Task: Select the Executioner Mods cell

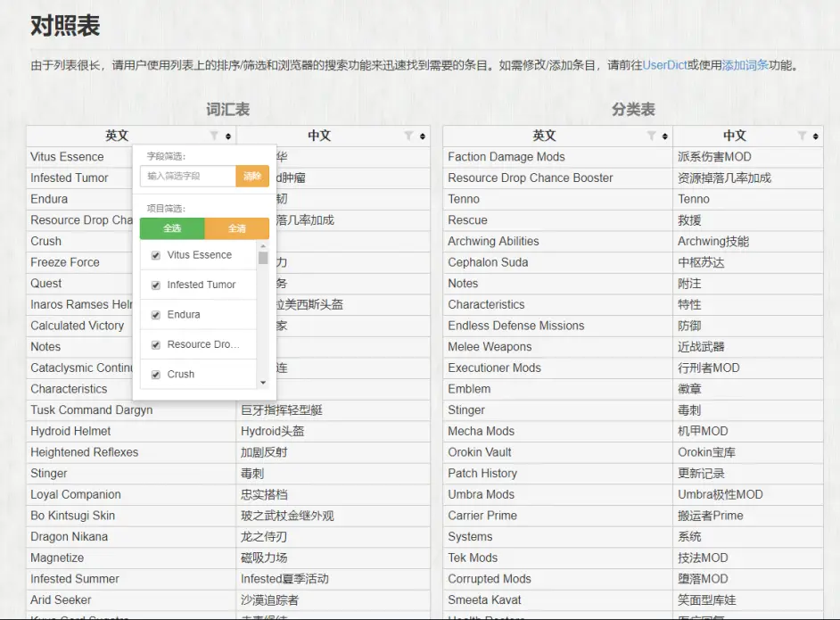Action: coord(557,368)
